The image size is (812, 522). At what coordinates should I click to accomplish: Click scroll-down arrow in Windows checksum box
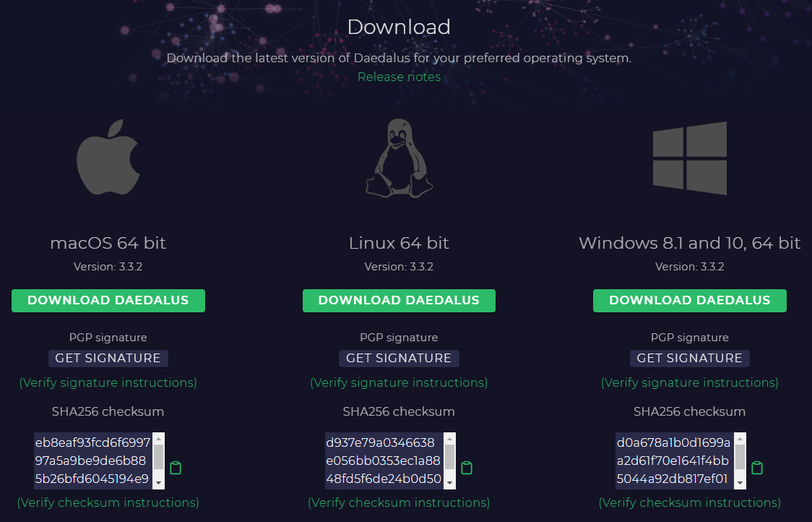(x=740, y=483)
